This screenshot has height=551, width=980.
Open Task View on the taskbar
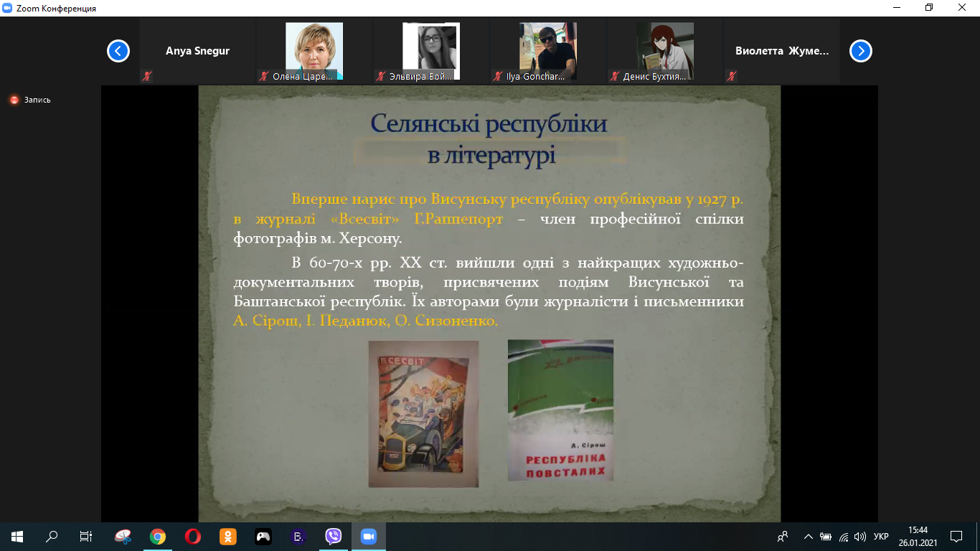[86, 536]
